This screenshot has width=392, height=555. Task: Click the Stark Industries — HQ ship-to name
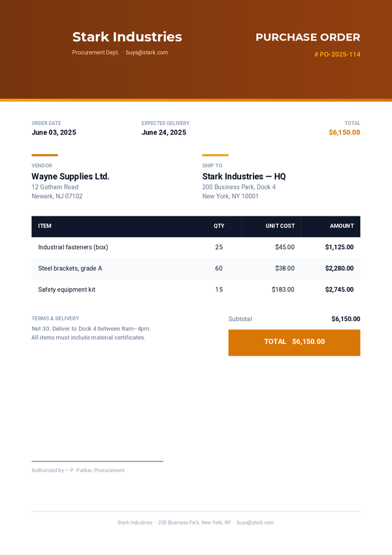click(244, 177)
